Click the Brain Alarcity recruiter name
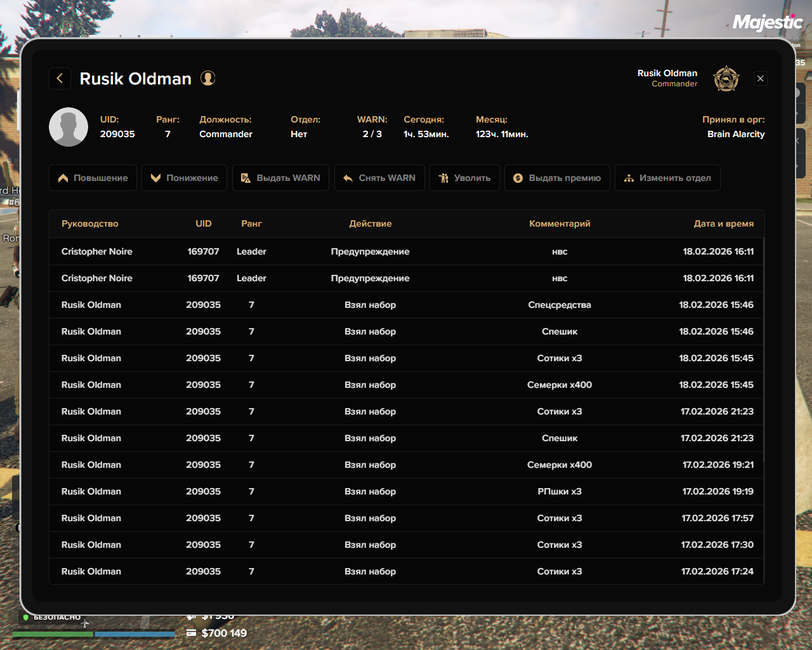The image size is (812, 650). (x=736, y=134)
